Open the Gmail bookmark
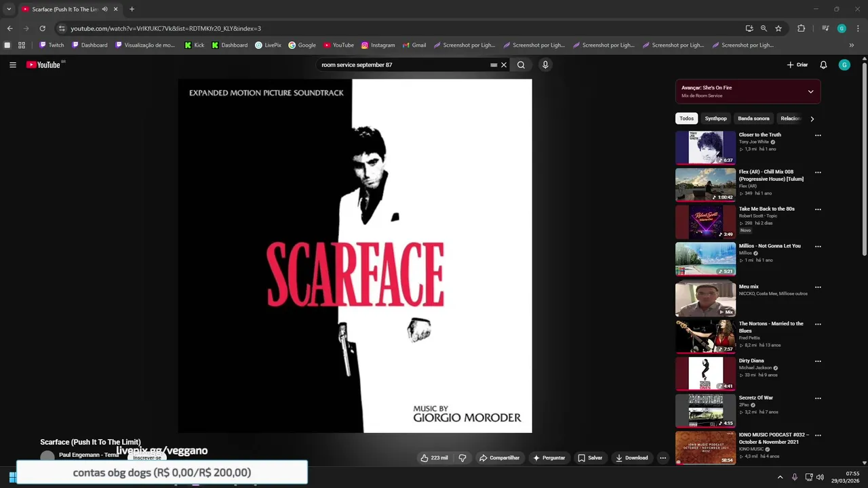 tap(414, 45)
